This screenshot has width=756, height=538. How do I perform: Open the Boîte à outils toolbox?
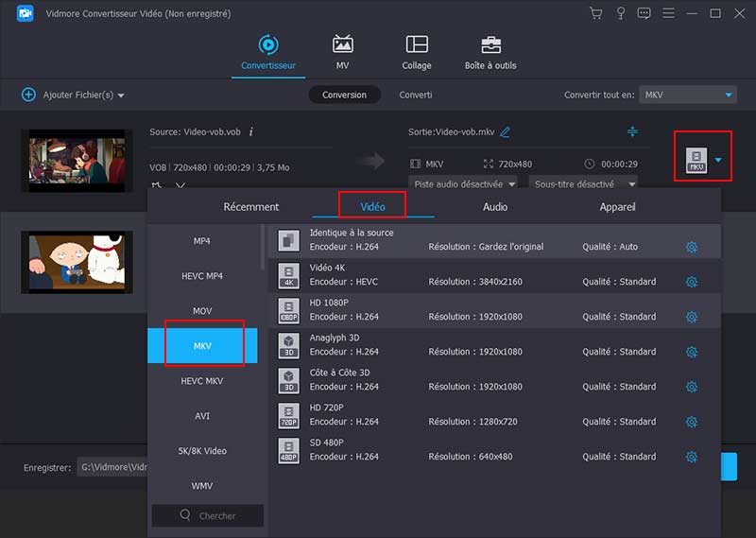pos(490,45)
